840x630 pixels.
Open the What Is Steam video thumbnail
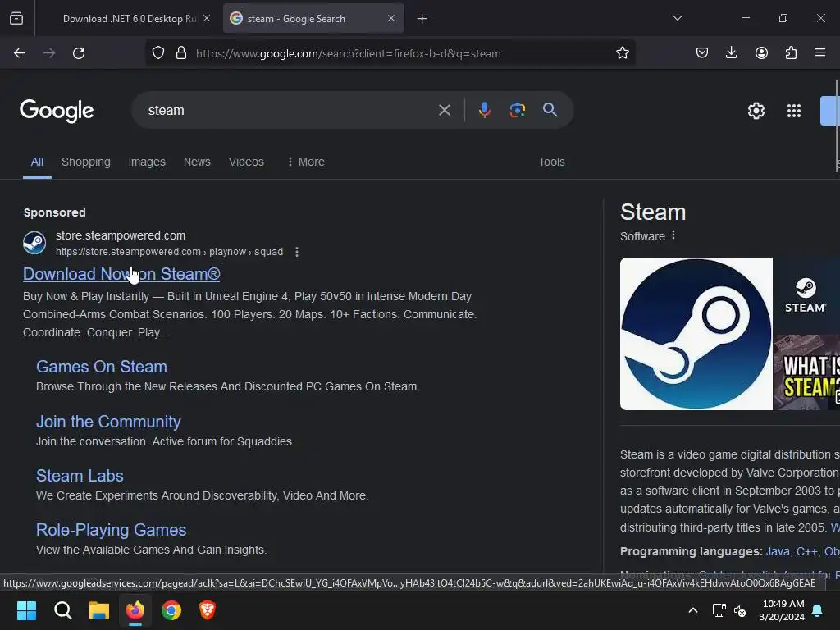coord(807,372)
